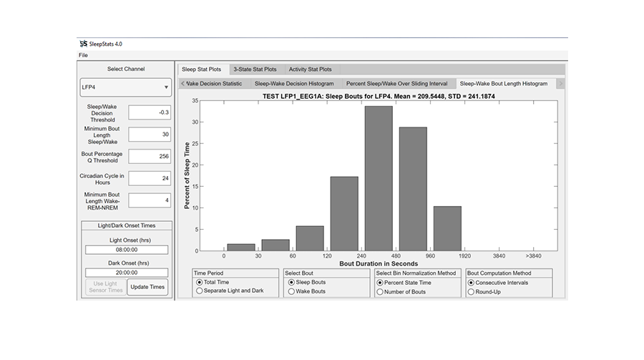644x360 pixels.
Task: Click the SleepStats app icon in title bar
Action: 83,44
